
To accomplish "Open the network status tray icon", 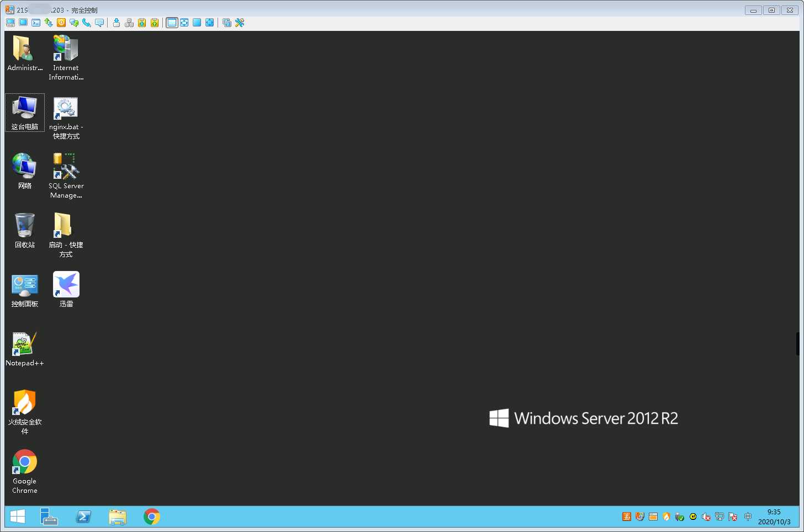I will click(x=720, y=517).
